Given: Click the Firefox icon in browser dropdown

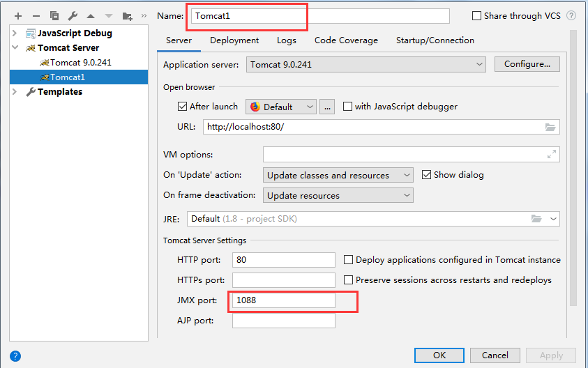Looking at the screenshot, I should click(255, 107).
